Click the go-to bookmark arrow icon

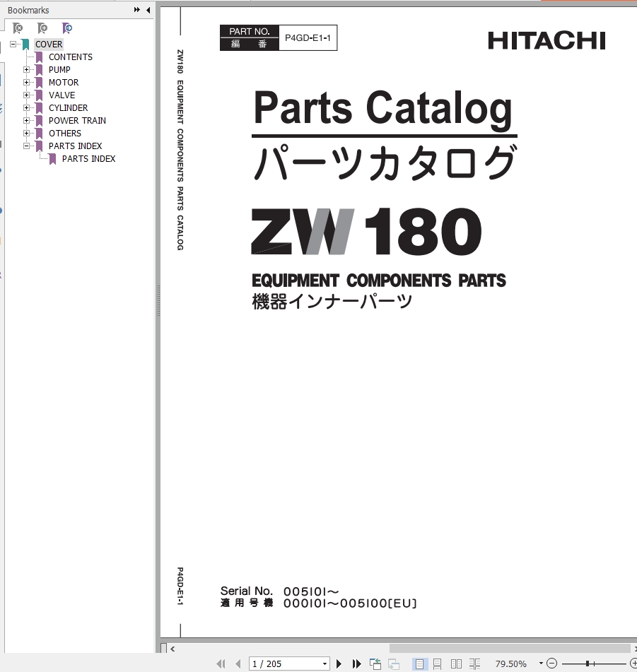point(67,28)
